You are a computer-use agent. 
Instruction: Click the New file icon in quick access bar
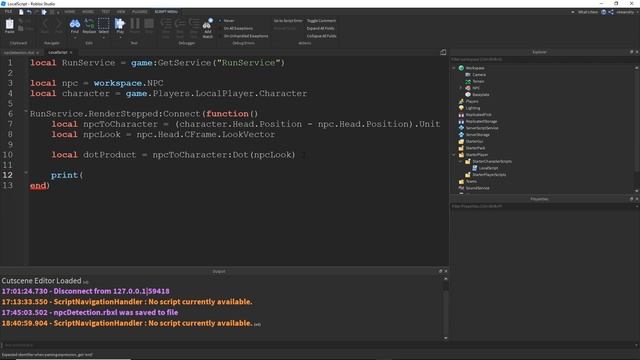coord(21,12)
